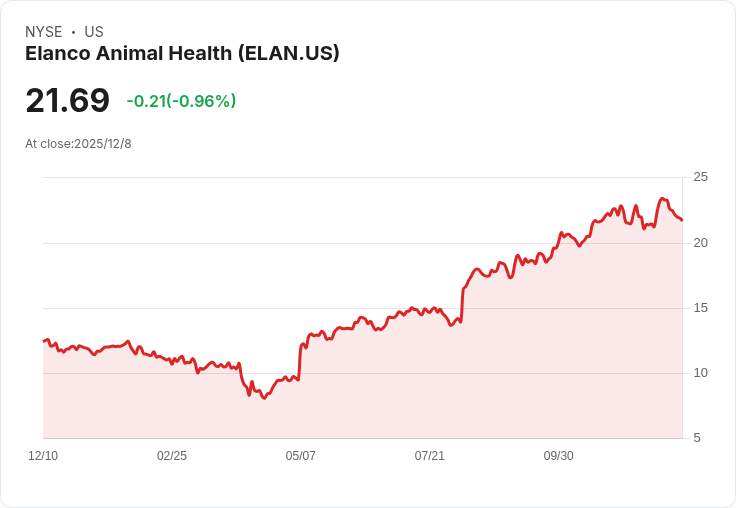Click the Elanco Animal Health (ELAN.US) title
Viewport: 736px width, 508px height.
[182, 54]
